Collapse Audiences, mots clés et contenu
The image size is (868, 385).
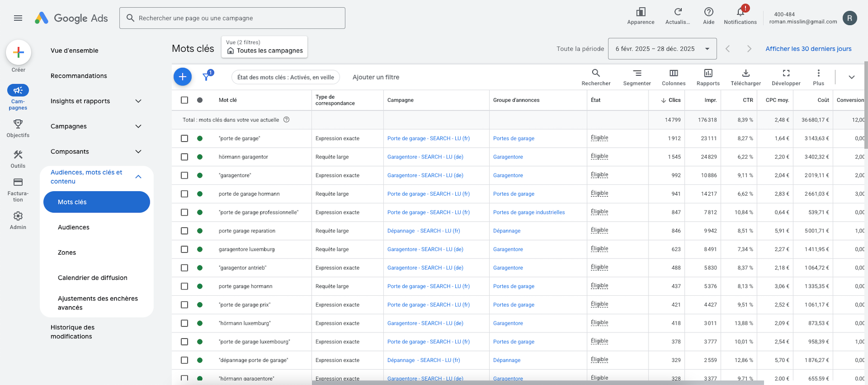[138, 177]
